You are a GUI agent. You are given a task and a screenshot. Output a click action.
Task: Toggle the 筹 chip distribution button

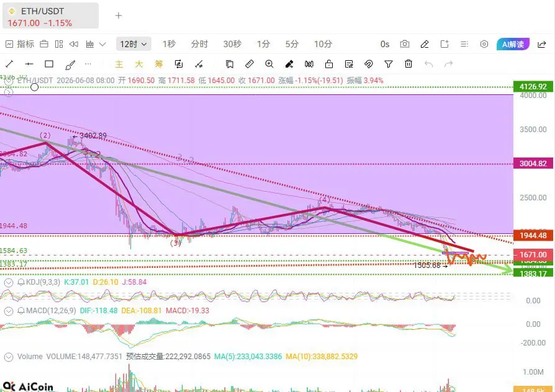coord(158,64)
